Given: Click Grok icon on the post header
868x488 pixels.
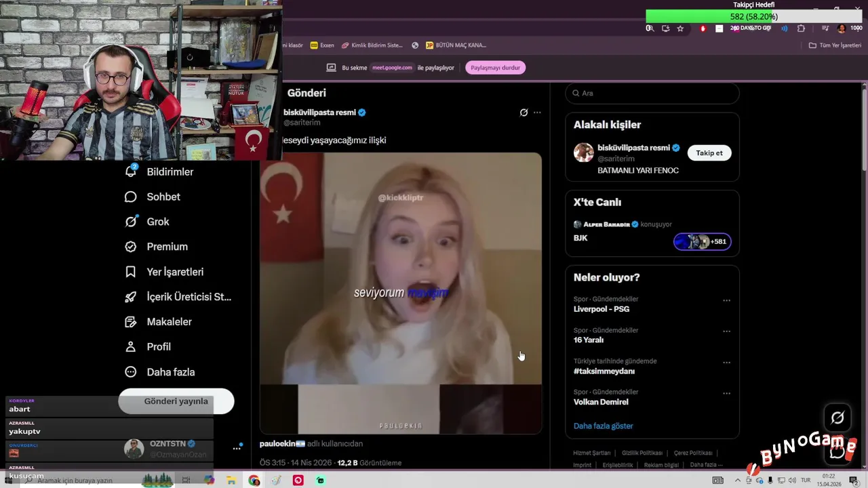Looking at the screenshot, I should click(524, 113).
